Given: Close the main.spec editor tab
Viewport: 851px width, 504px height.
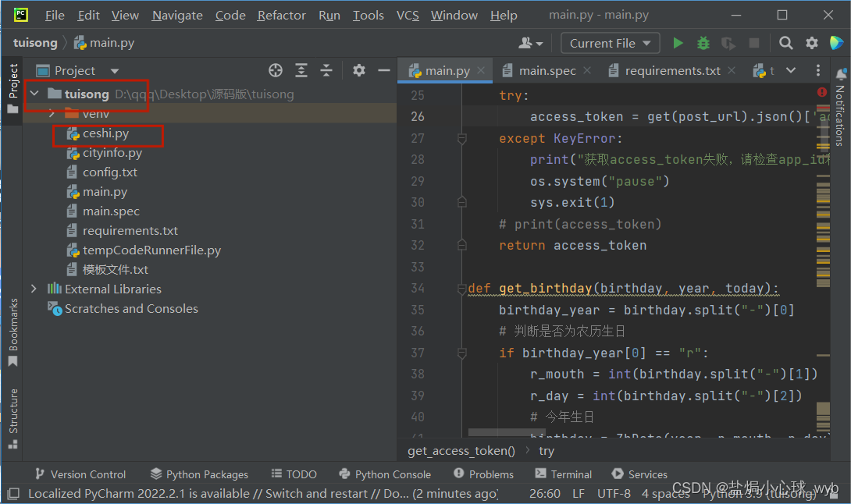Looking at the screenshot, I should click(x=586, y=70).
